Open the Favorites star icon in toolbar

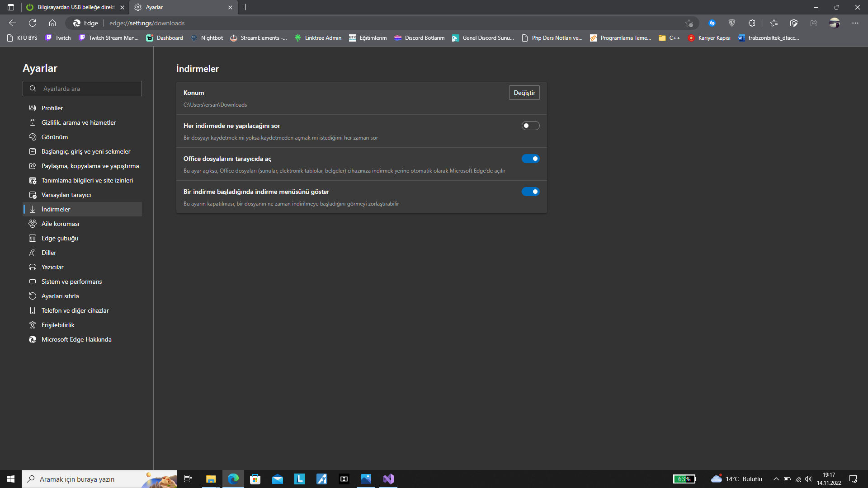coord(774,23)
